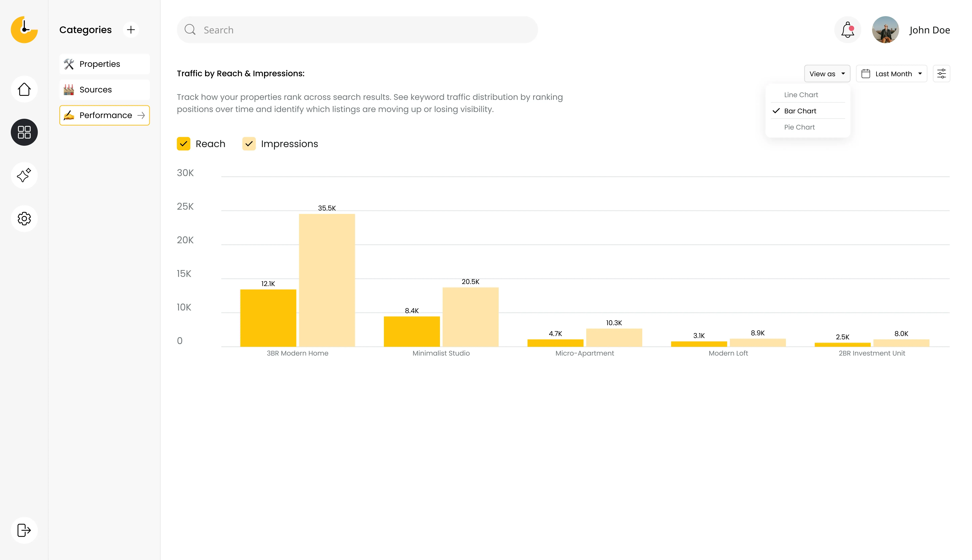The image size is (972, 560).
Task: Uncheck the Impressions checkbox
Action: 249,144
